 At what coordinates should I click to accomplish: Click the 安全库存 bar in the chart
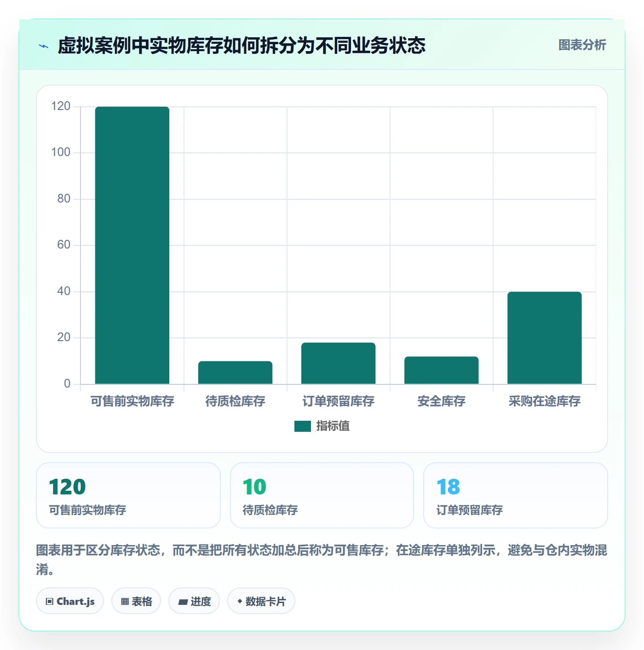[x=441, y=370]
